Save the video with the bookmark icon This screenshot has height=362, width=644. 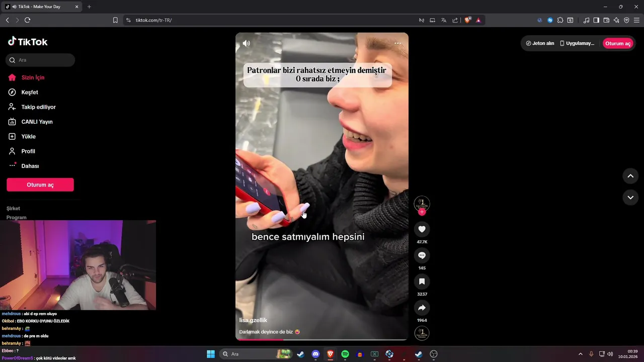422,282
